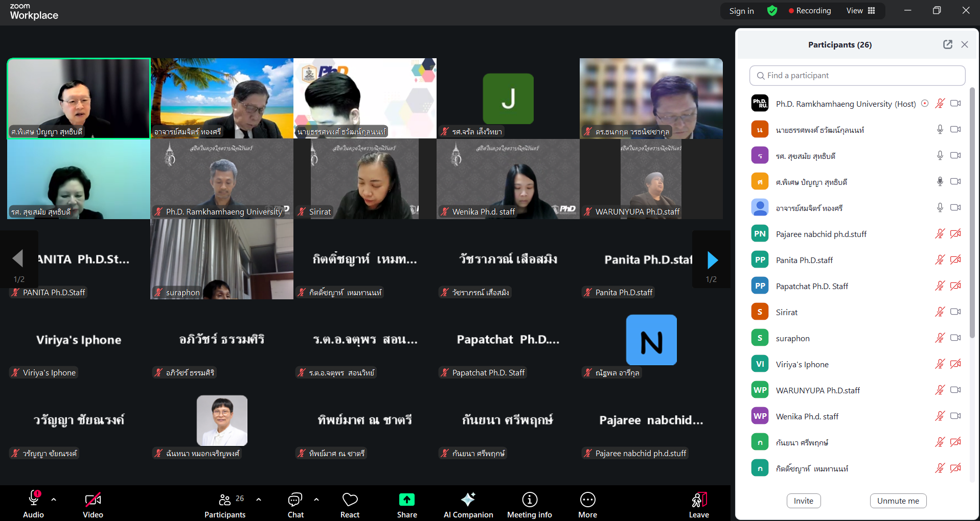The image size is (980, 521).
Task: Click the green Share screen icon
Action: point(407,500)
